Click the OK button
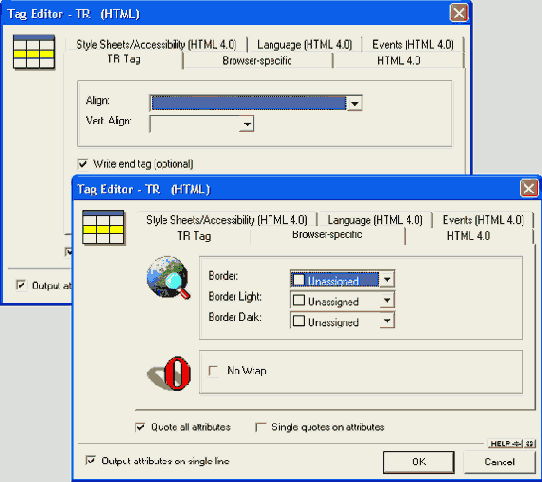Screen dimensions: 542x482 419,462
